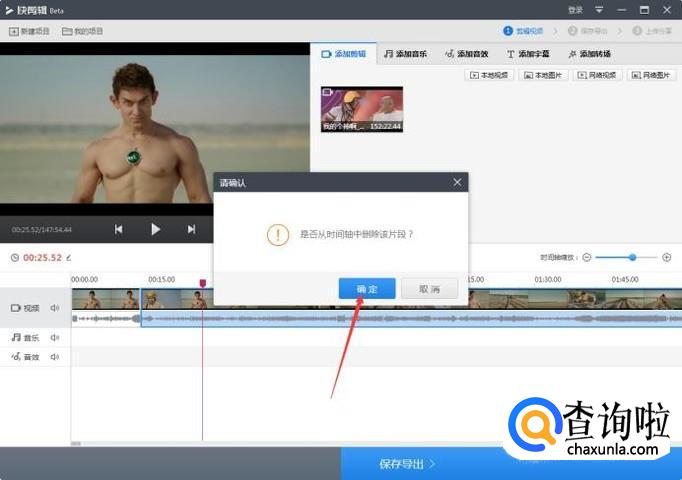Click the timeline zoom slider handle
The image size is (682, 480).
632,257
